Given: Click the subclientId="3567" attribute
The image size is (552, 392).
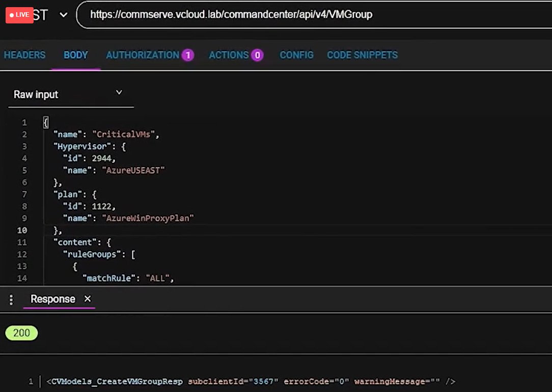Looking at the screenshot, I should tap(233, 381).
